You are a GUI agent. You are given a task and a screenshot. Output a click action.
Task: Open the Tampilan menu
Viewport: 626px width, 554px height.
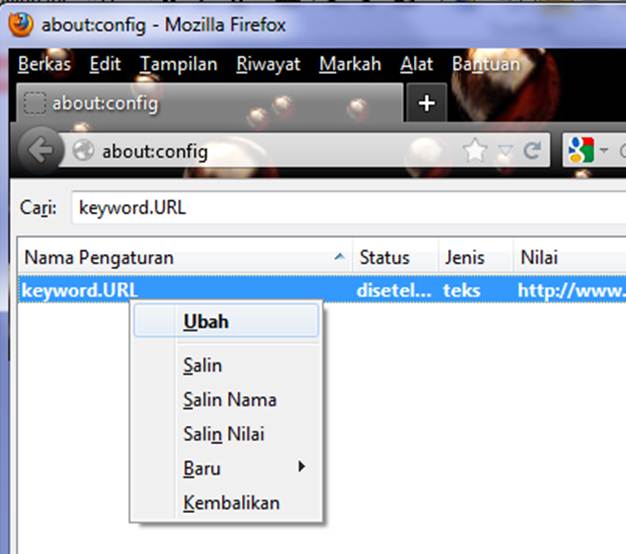178,64
